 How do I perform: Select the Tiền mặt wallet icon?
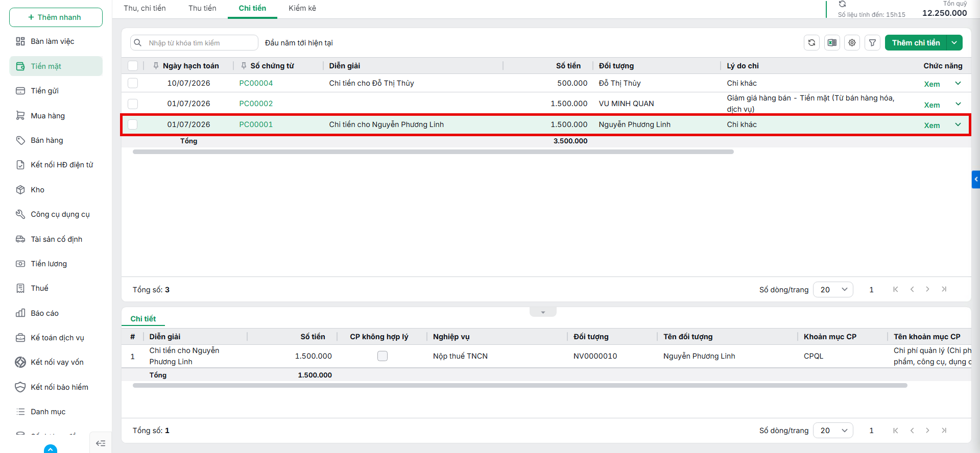(20, 66)
